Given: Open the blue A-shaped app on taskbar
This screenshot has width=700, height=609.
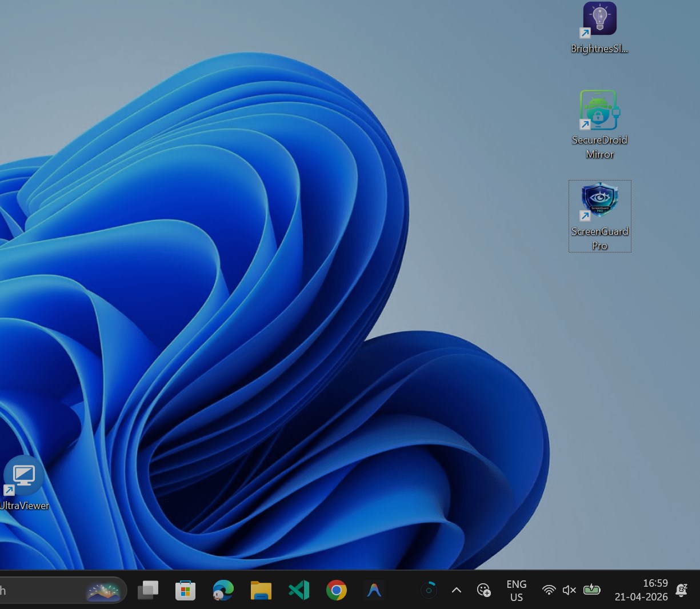Looking at the screenshot, I should [x=374, y=590].
